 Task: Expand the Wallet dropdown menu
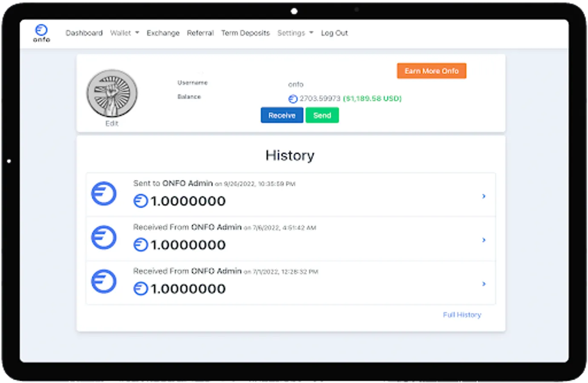pos(124,33)
